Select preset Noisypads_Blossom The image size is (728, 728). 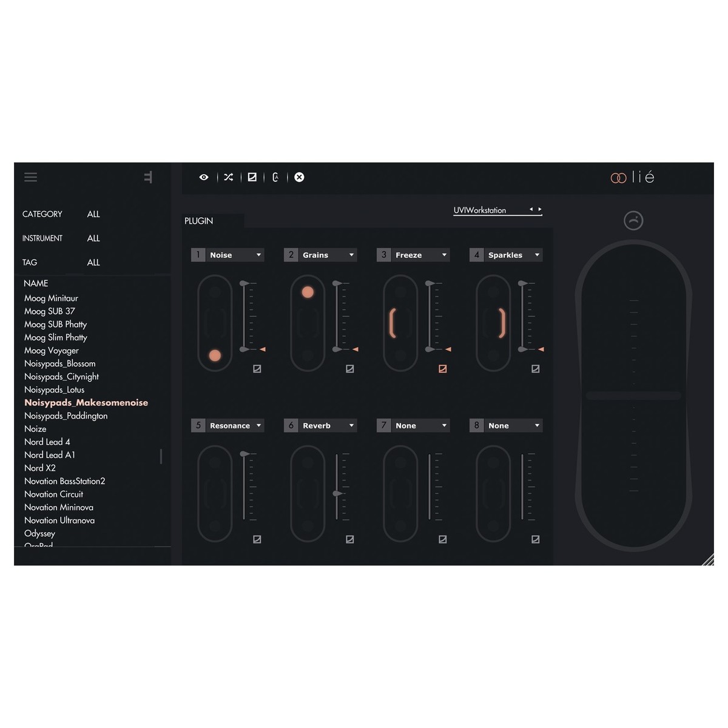coord(59,363)
